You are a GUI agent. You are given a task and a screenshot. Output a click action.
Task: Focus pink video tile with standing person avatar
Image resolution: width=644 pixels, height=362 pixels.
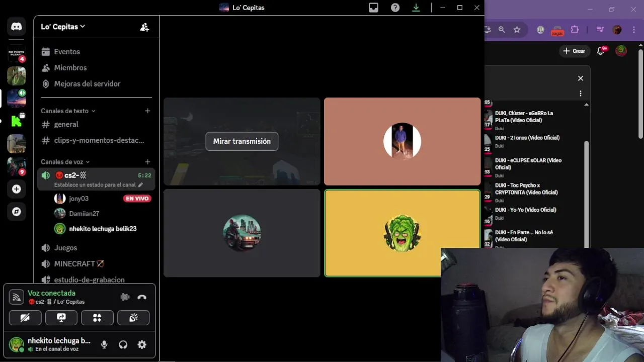pyautogui.click(x=403, y=141)
